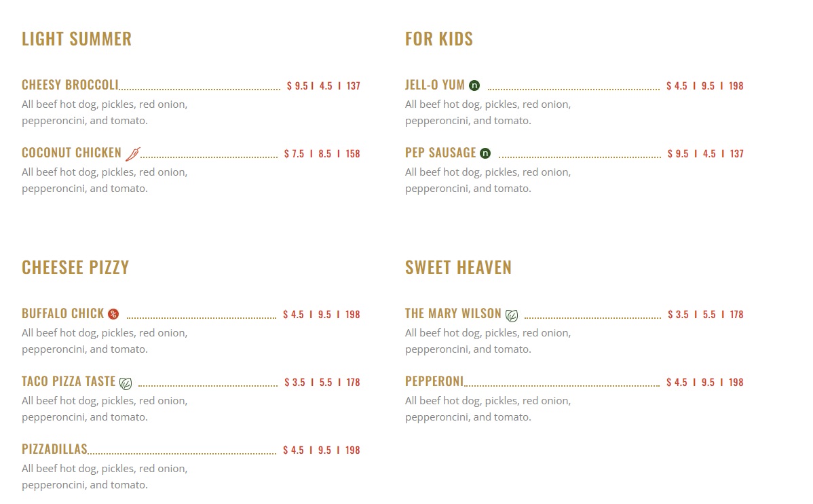
Task: Click the Taco Pizza Taste price text
Action: [x=322, y=383]
